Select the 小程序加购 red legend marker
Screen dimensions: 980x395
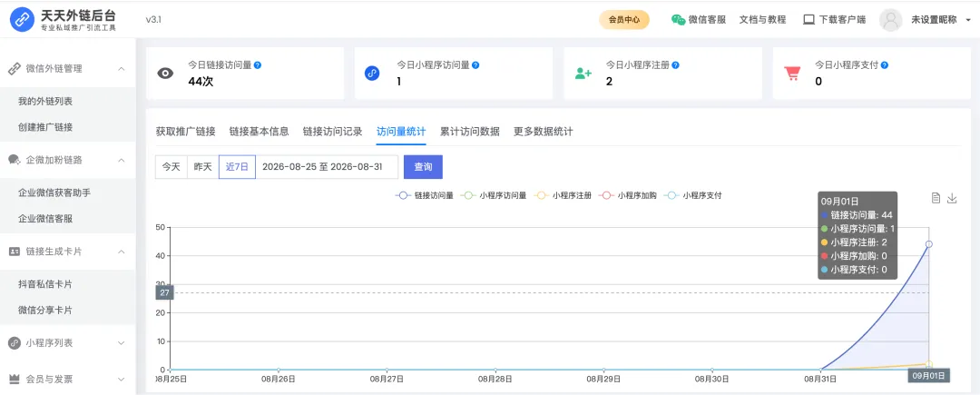click(605, 195)
